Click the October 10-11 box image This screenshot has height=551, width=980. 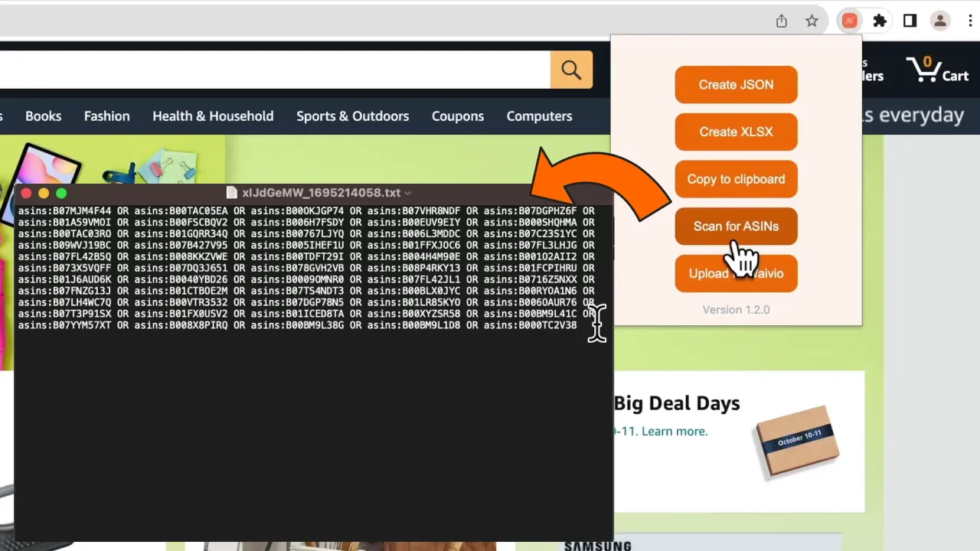797,442
